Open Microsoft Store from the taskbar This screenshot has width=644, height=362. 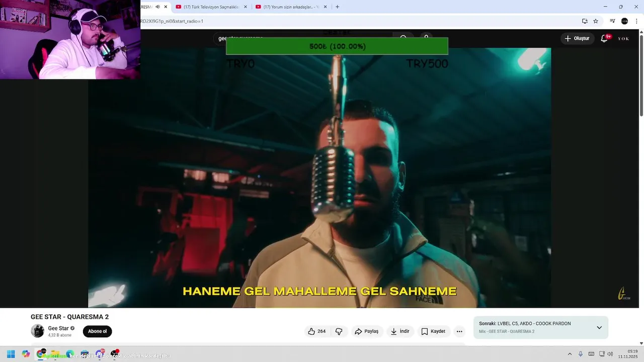[x=85, y=354]
